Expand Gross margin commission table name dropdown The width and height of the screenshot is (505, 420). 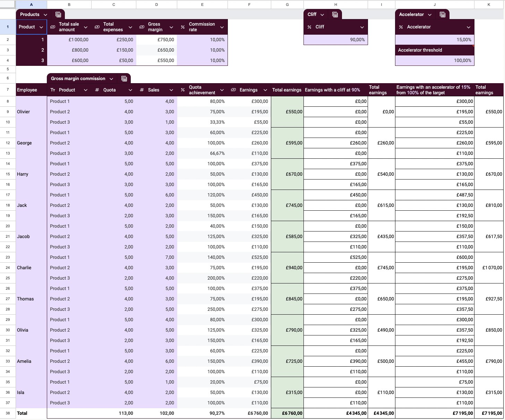click(111, 79)
